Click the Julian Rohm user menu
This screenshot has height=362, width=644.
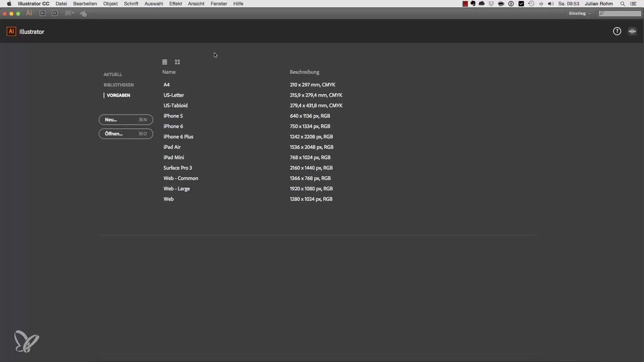tap(599, 4)
